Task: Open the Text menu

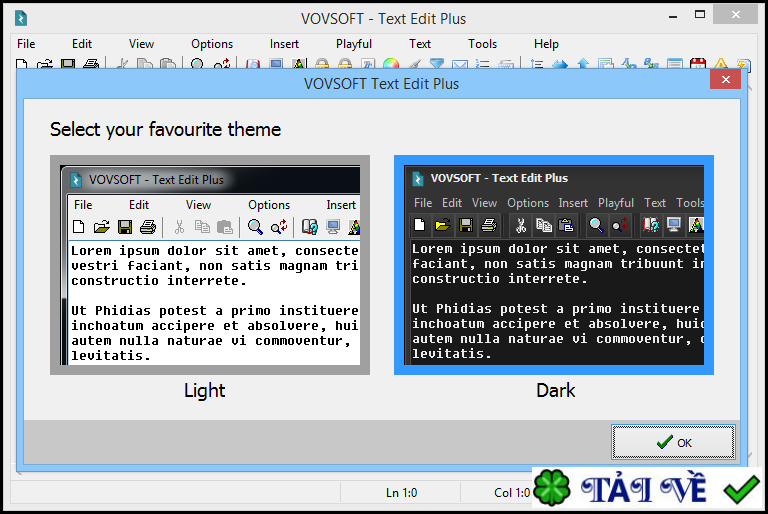Action: (x=420, y=44)
